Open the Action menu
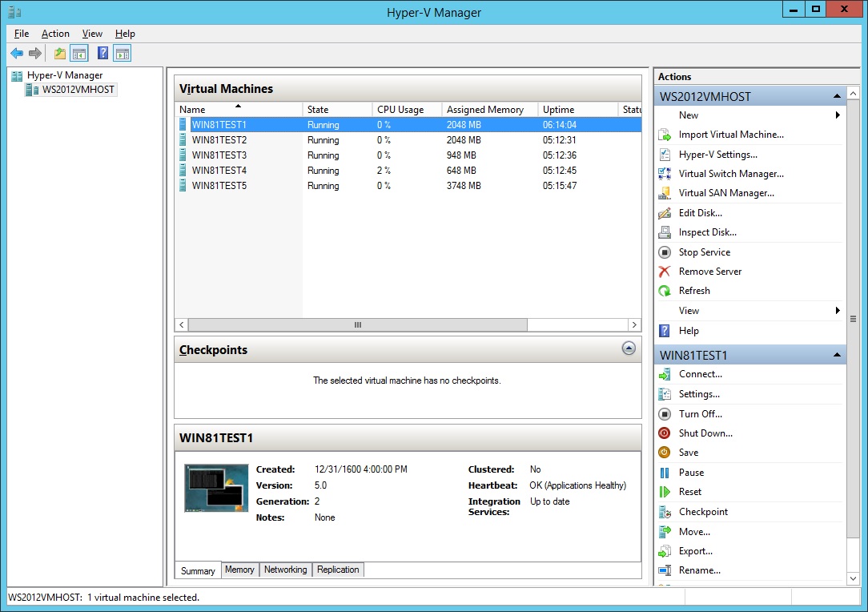This screenshot has width=868, height=612. [55, 34]
